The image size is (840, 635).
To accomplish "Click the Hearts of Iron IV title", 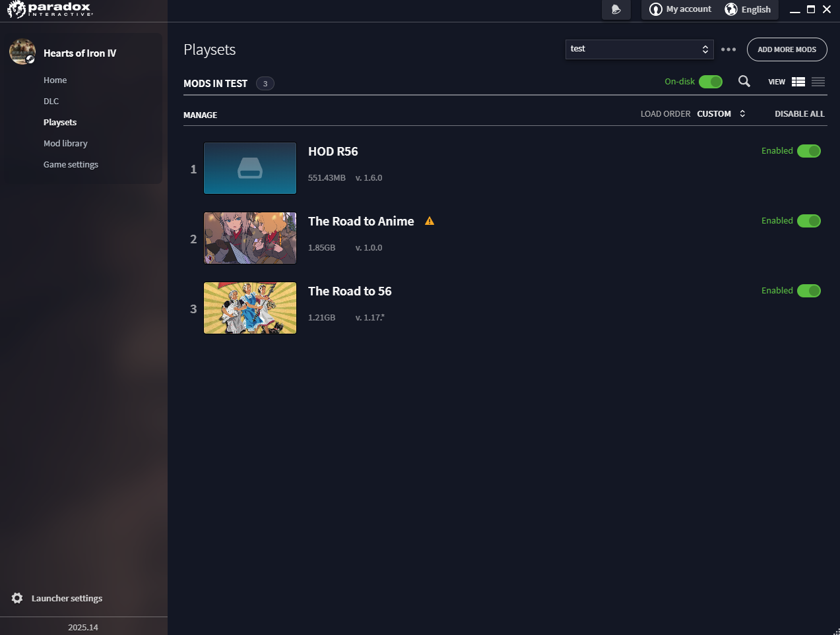I will click(80, 53).
